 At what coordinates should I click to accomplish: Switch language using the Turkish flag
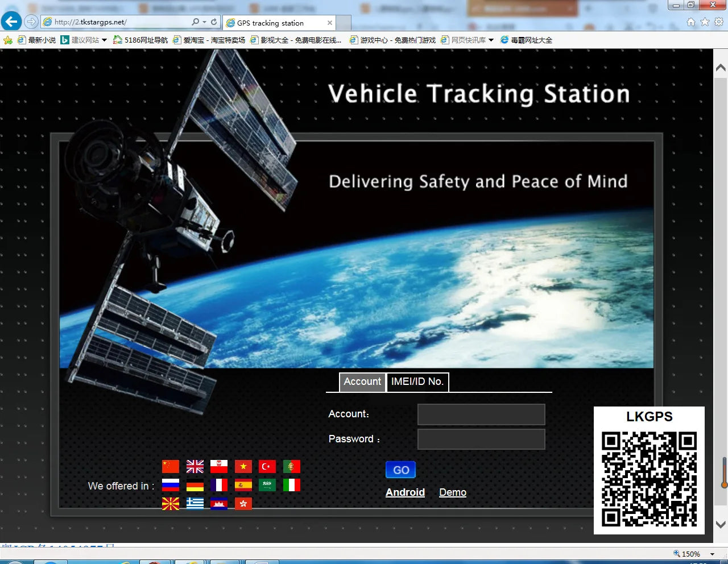[x=267, y=467]
